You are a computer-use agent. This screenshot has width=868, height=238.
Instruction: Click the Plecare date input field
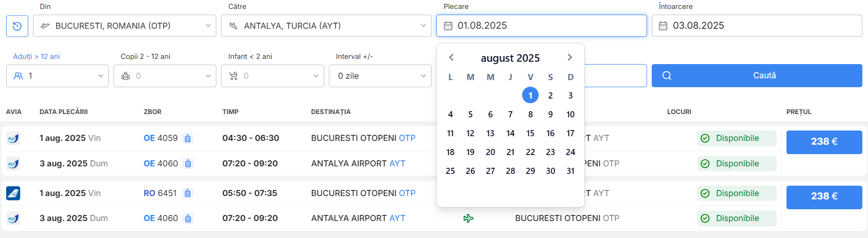click(541, 26)
